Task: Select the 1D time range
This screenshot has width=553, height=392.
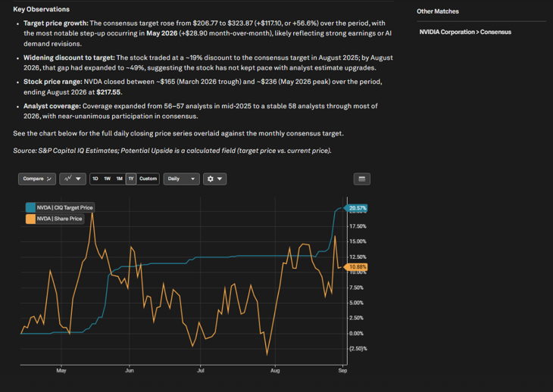Action: coord(95,179)
